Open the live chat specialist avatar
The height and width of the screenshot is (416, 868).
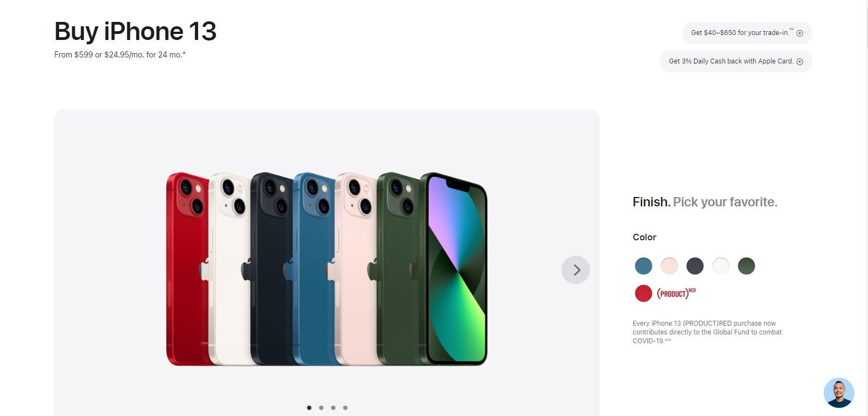838,393
